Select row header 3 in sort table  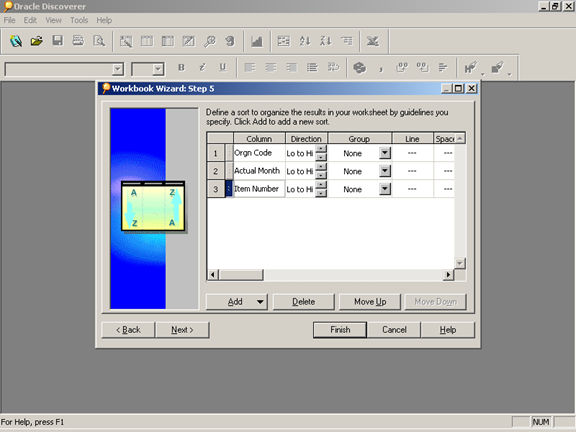click(x=216, y=189)
